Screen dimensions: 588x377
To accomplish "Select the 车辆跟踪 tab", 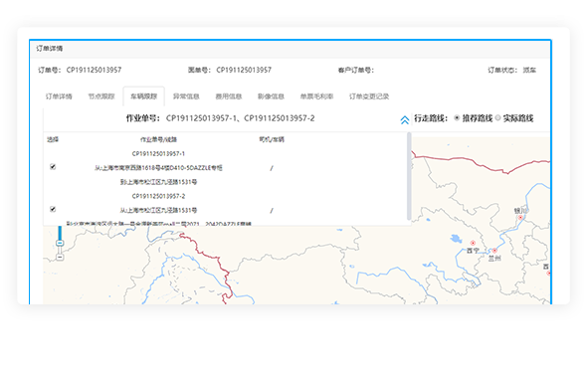I will click(143, 96).
